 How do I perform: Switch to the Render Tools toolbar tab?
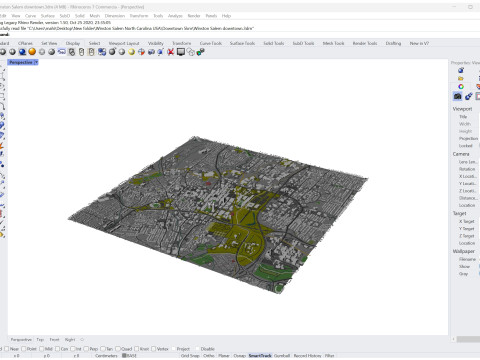365,43
